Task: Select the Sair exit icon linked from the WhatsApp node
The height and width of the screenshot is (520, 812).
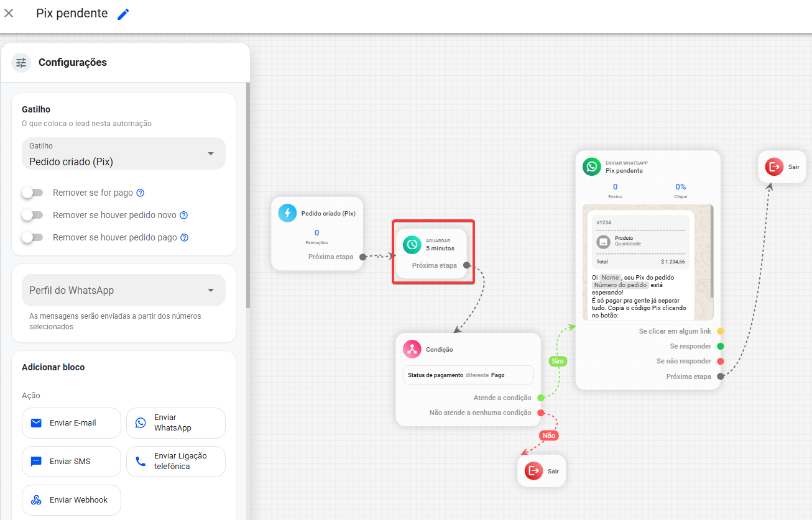Action: click(774, 166)
